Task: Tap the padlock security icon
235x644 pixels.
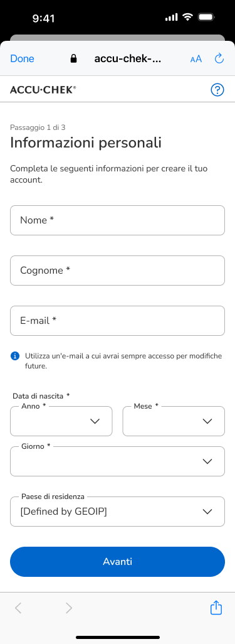Action: [x=74, y=59]
